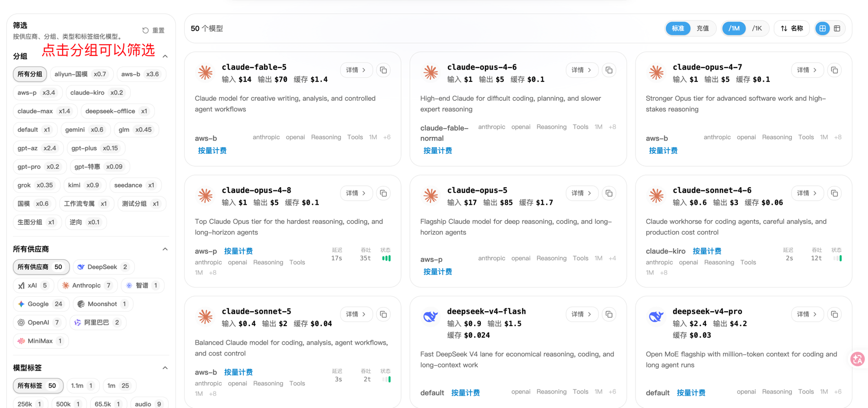Image resolution: width=868 pixels, height=408 pixels.
Task: Copy the claude-opus-4-6 model name
Action: click(609, 70)
